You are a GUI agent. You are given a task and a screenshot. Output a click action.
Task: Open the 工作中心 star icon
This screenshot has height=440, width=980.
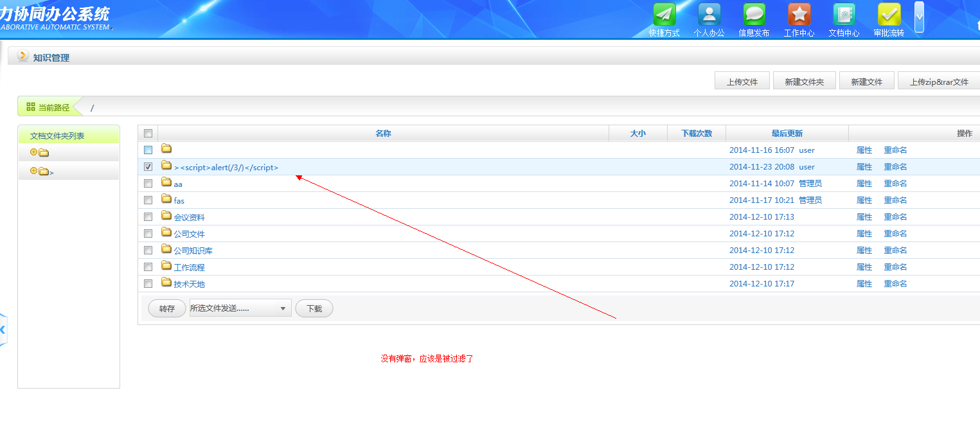tap(799, 15)
